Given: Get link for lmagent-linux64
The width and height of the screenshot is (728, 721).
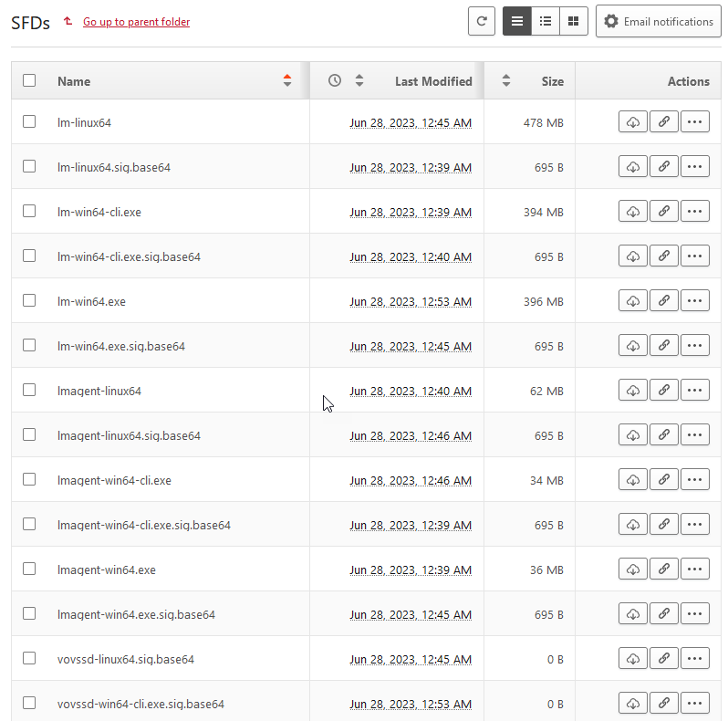Looking at the screenshot, I should pos(663,390).
